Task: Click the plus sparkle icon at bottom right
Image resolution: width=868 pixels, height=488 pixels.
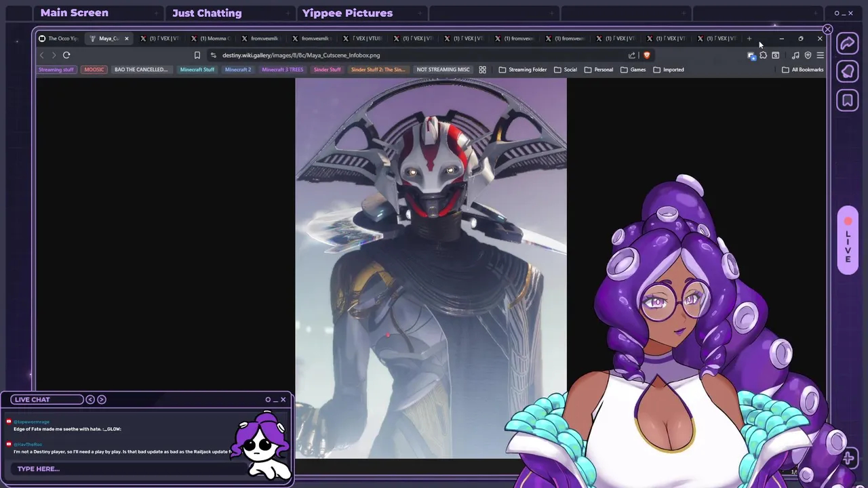Action: tap(848, 459)
